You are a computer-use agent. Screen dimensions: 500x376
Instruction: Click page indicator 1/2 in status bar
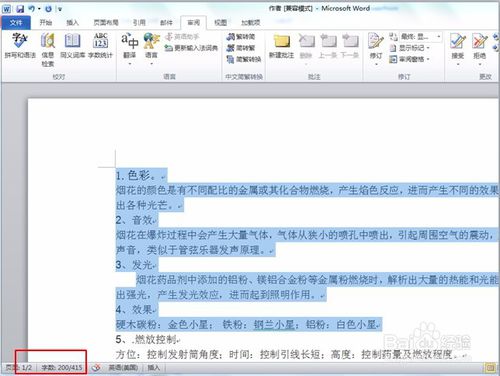(19, 368)
